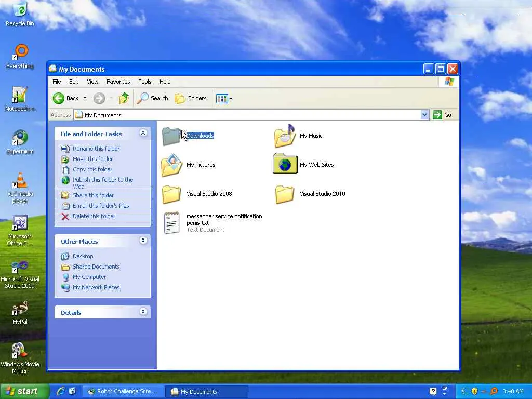This screenshot has width=532, height=399.
Task: Expand the Details panel
Action: [143, 312]
